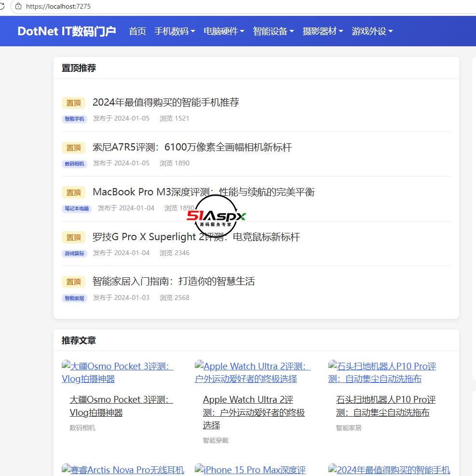Click 置顶 badge beside the 罗技G Pro article
476x476 pixels.
coord(73,237)
